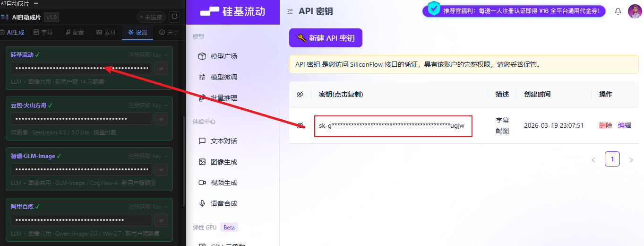Switch to the 素材 tab
The width and height of the screenshot is (644, 246).
pyautogui.click(x=106, y=32)
